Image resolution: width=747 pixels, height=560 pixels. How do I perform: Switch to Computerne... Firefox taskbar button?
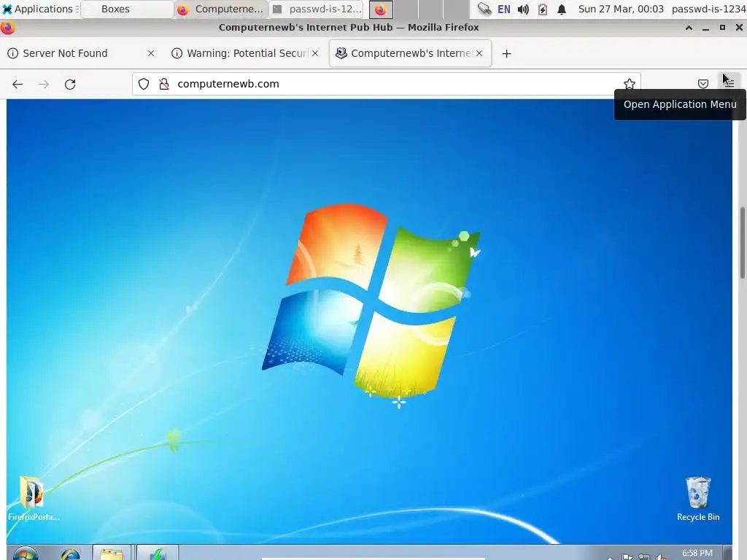(222, 9)
